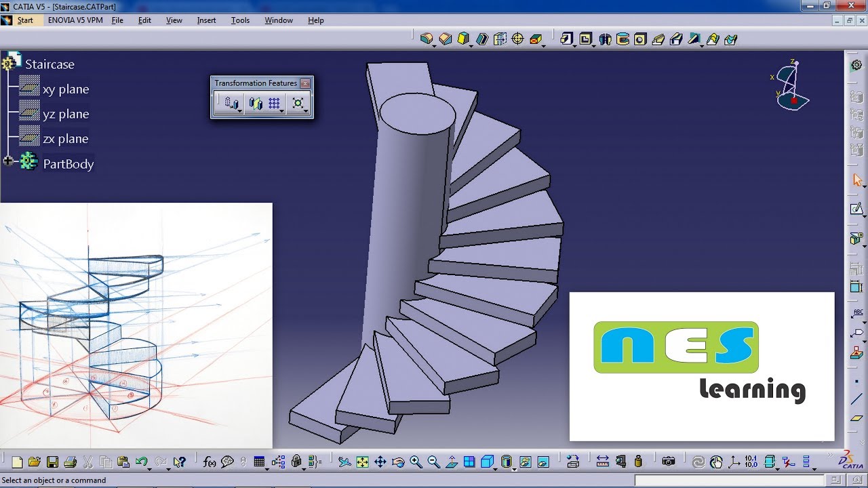Click the Normal View icon
This screenshot has width=868, height=488.
pyautogui.click(x=452, y=462)
